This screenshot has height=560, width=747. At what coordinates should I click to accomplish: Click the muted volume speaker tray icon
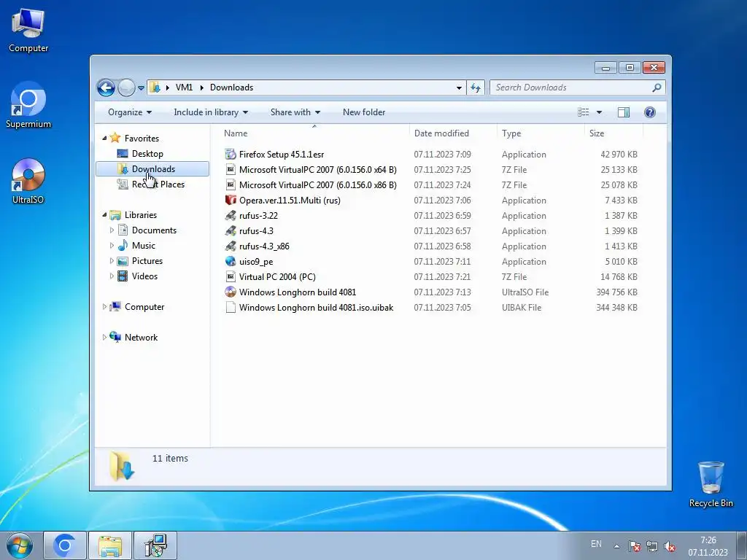pos(670,546)
